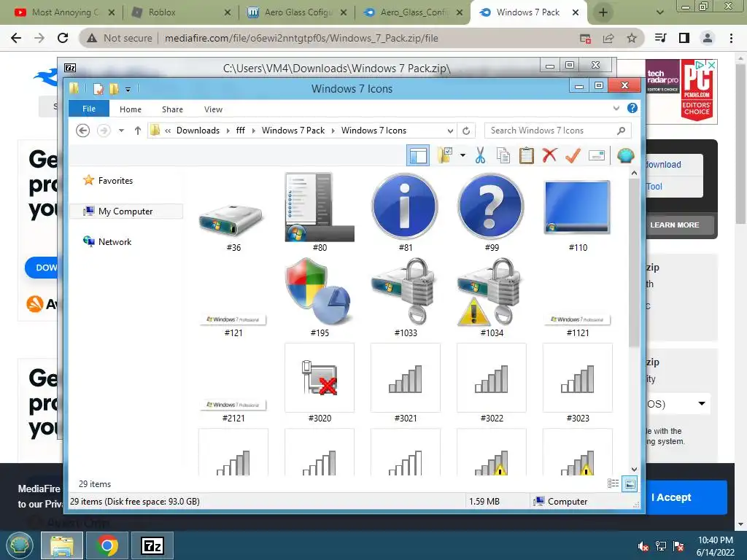Open a new Chrome tab

pos(603,12)
